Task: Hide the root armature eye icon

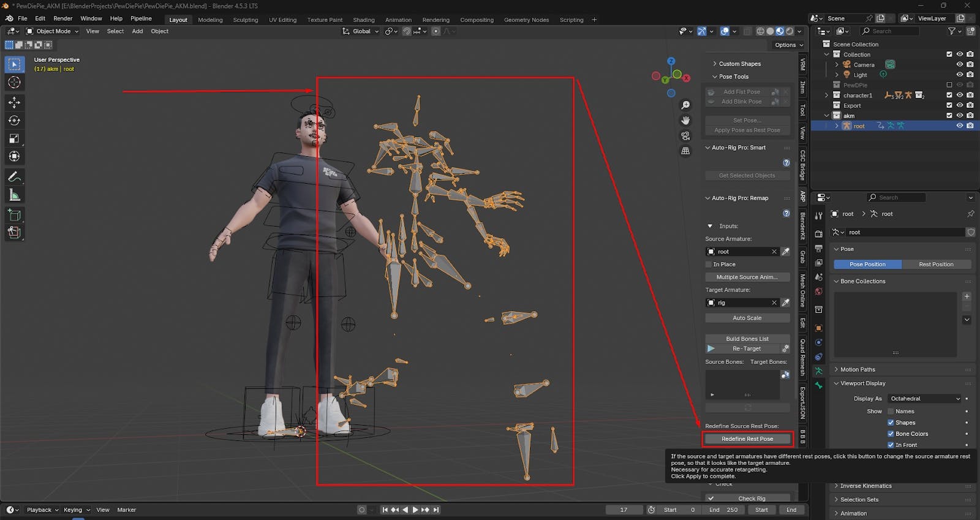Action: pyautogui.click(x=960, y=126)
